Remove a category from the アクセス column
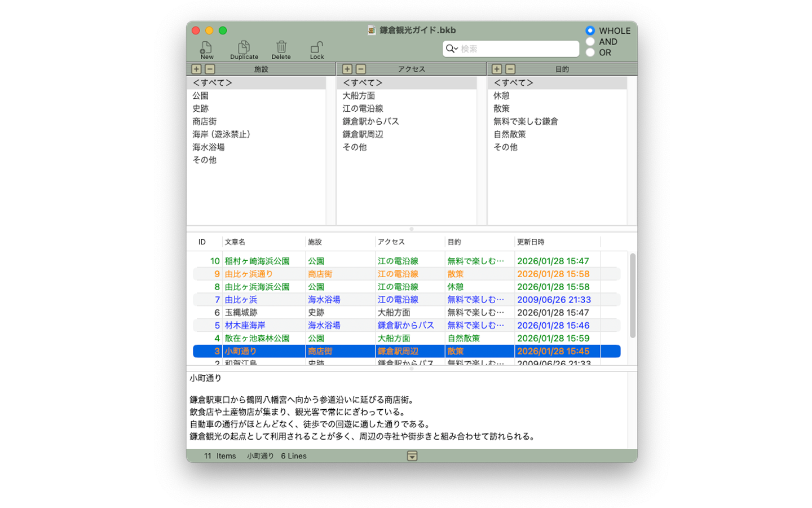 point(361,69)
